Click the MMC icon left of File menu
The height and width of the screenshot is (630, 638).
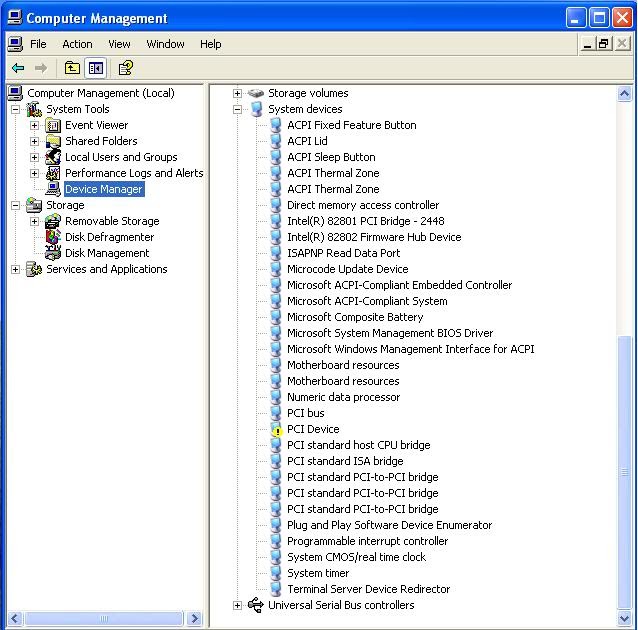click(15, 44)
